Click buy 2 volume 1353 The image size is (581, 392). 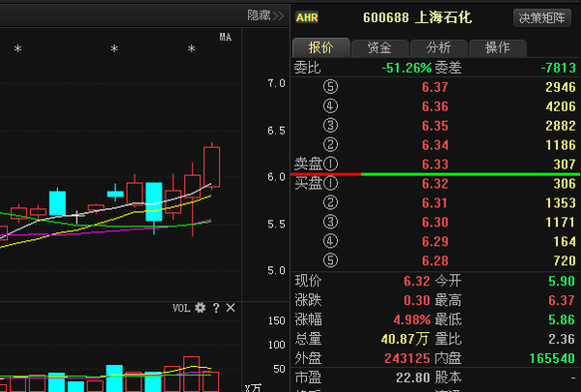coord(561,202)
